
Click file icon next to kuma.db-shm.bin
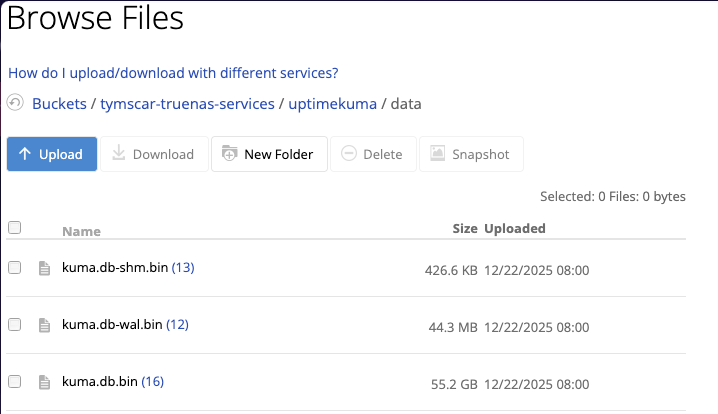pos(44,268)
